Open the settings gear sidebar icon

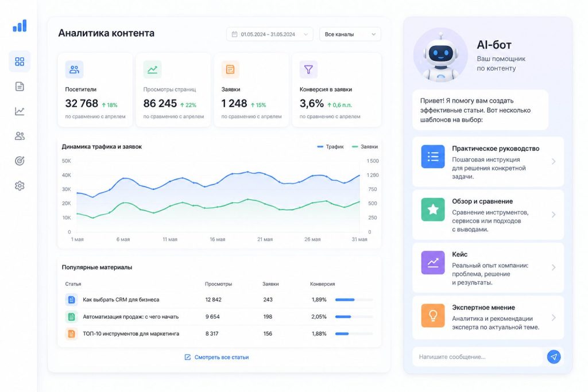click(20, 185)
